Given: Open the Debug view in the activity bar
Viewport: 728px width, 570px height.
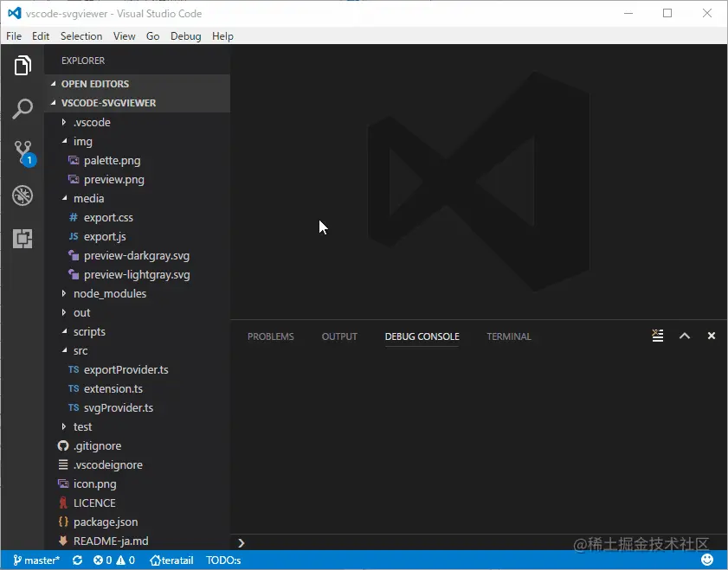Looking at the screenshot, I should tap(23, 195).
